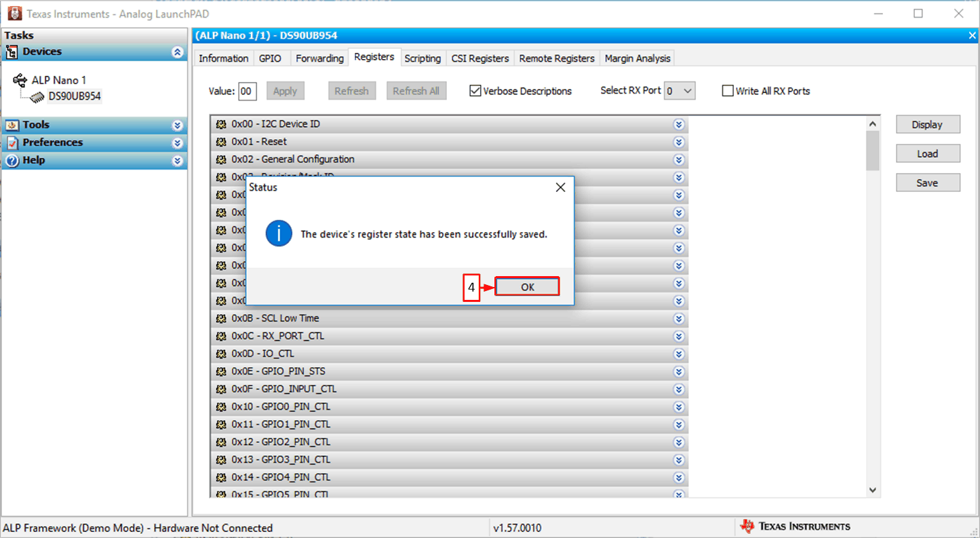Click the register Value input field
Viewport: 980px width, 538px height.
point(248,91)
